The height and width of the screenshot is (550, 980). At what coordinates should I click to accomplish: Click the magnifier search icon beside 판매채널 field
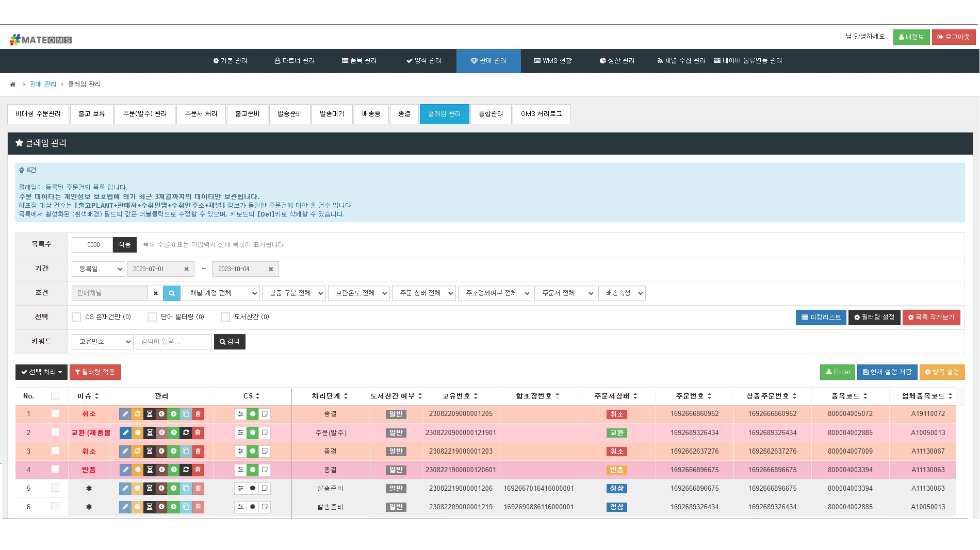coord(172,293)
